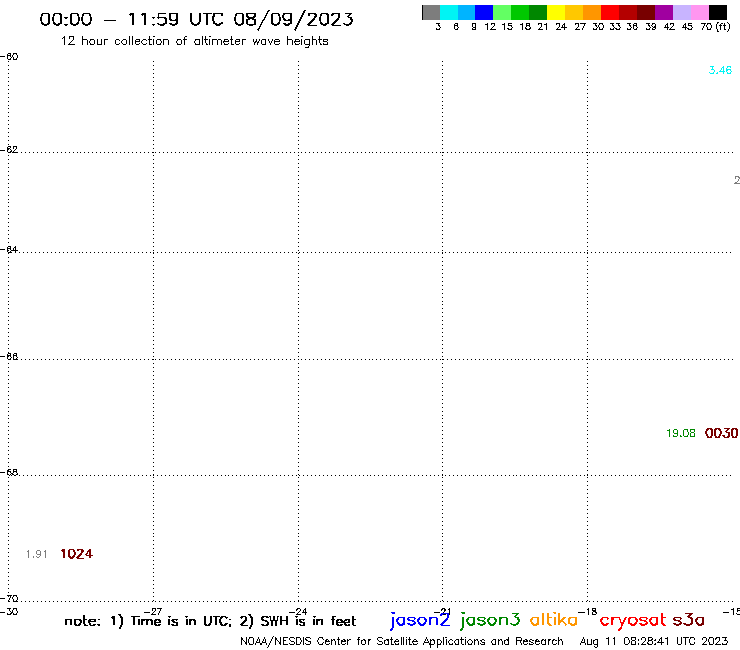Viewport: 740px width, 650px height.
Task: Click the NOAA/NESDIS Center credit text
Action: point(402,642)
